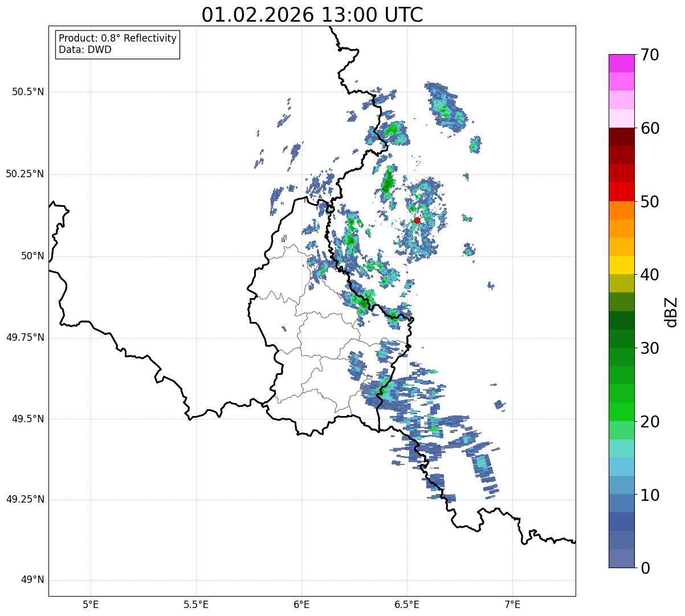Pick the yellow segment just above 40
The width and height of the screenshot is (685, 616).
(x=621, y=265)
